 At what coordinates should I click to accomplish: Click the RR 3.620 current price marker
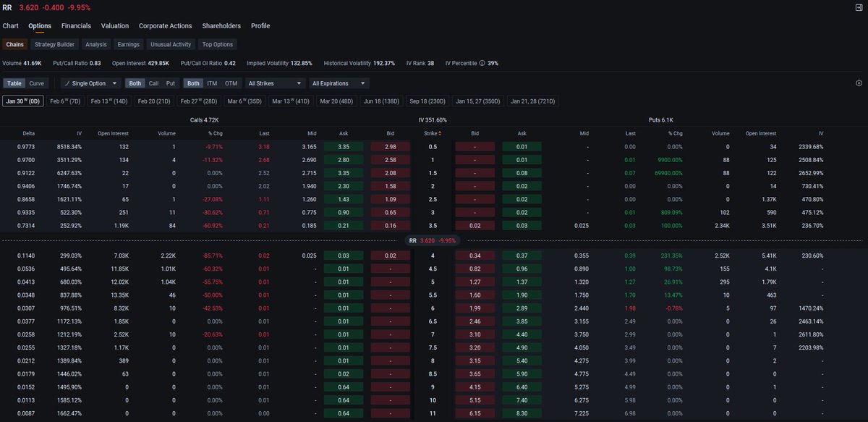(433, 240)
